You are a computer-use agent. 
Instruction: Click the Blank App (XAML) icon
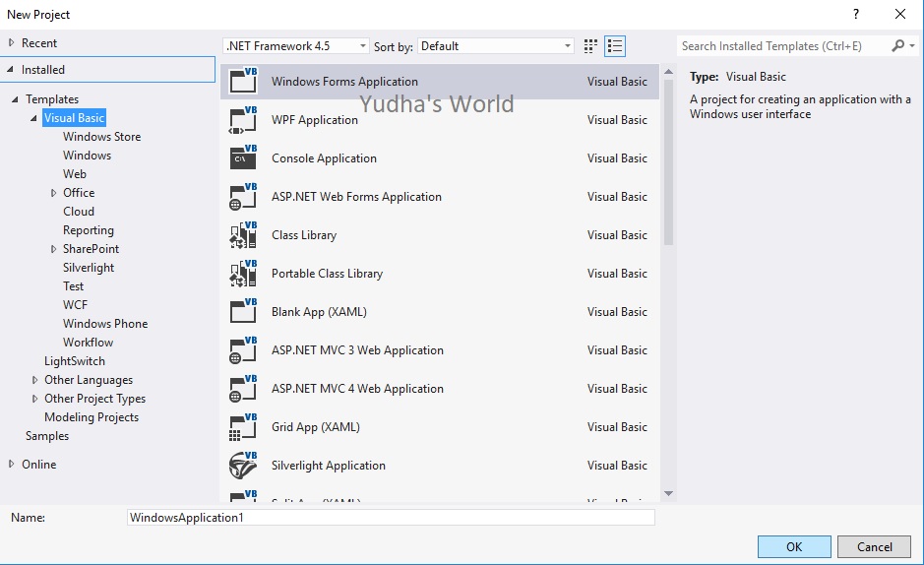pos(243,311)
